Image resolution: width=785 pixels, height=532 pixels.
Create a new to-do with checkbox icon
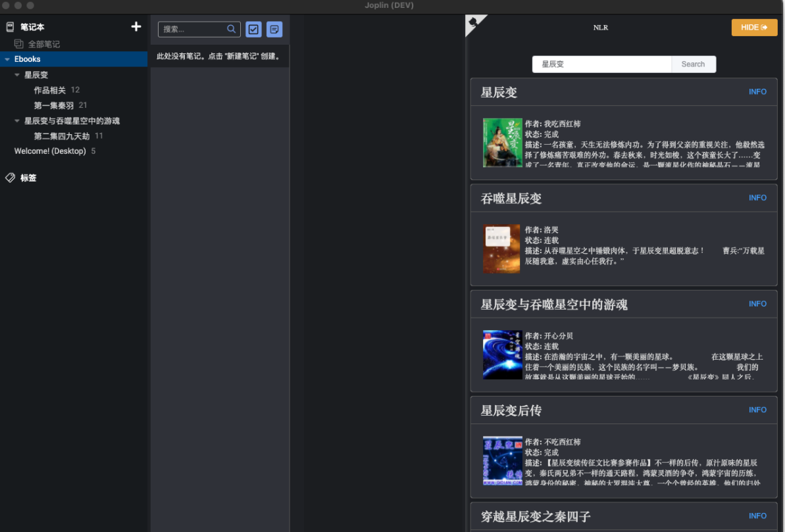[x=253, y=29]
